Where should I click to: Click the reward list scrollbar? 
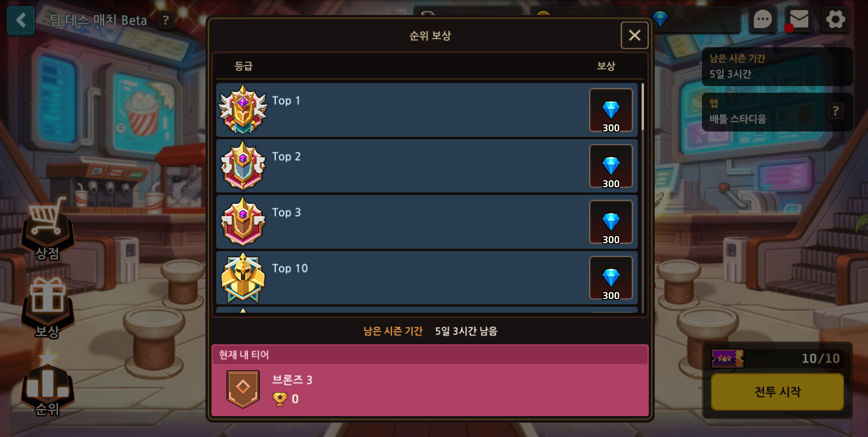[x=643, y=106]
